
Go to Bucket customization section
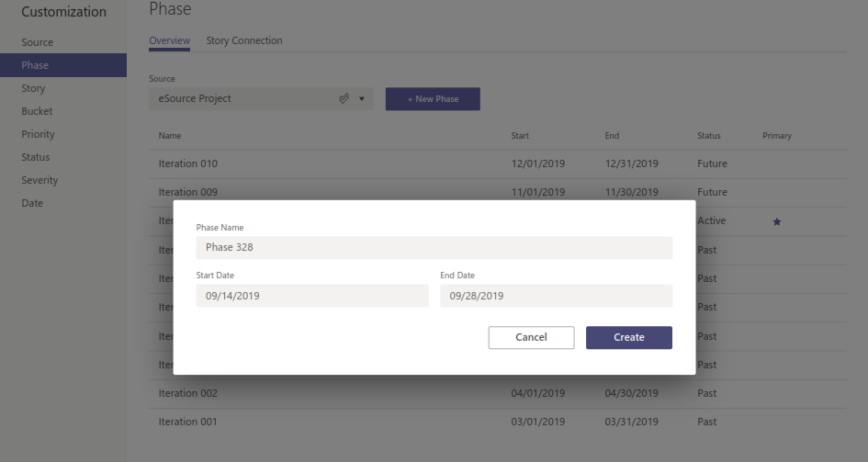point(38,111)
